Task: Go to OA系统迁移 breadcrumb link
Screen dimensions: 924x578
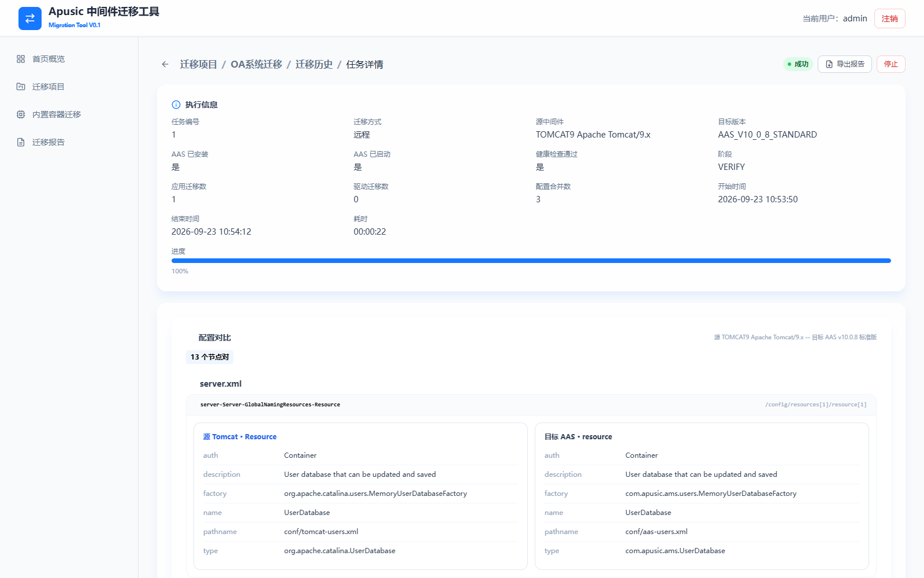Action: 256,64
